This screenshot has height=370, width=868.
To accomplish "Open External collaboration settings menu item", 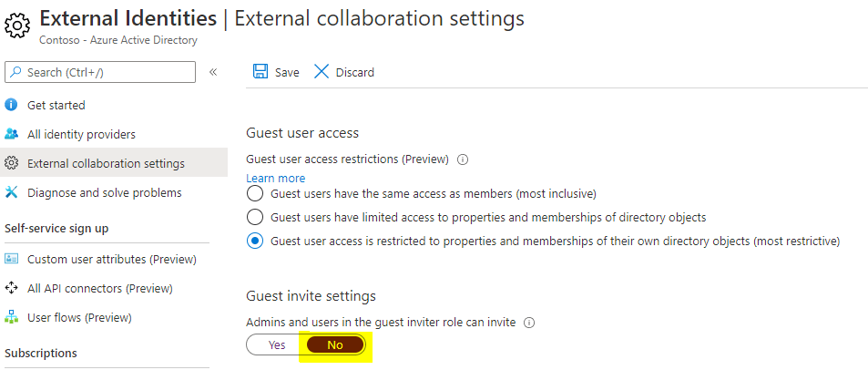I will [106, 163].
